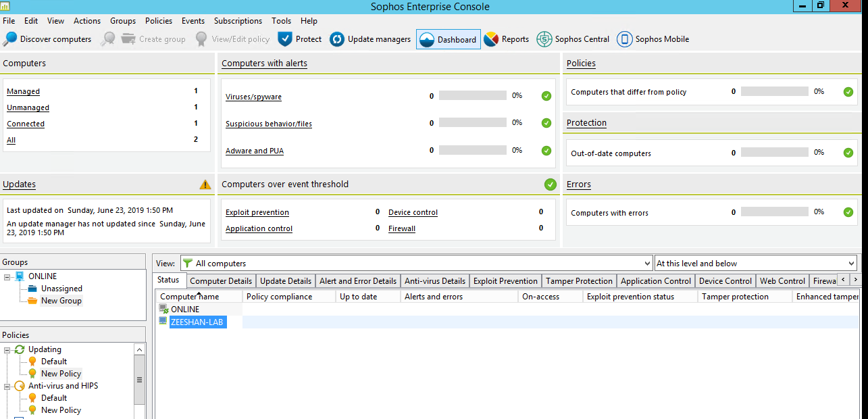868x419 pixels.
Task: Click the Exploit prevention link
Action: click(x=257, y=212)
